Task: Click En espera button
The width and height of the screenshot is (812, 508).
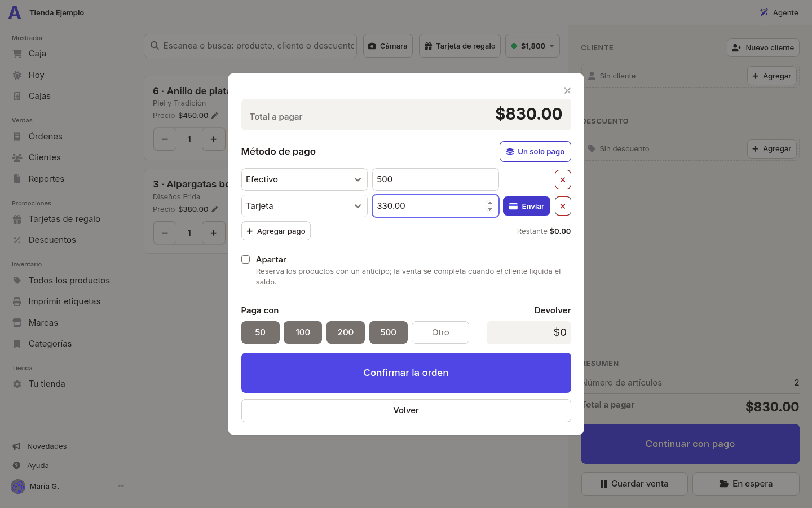Action: coord(746,484)
